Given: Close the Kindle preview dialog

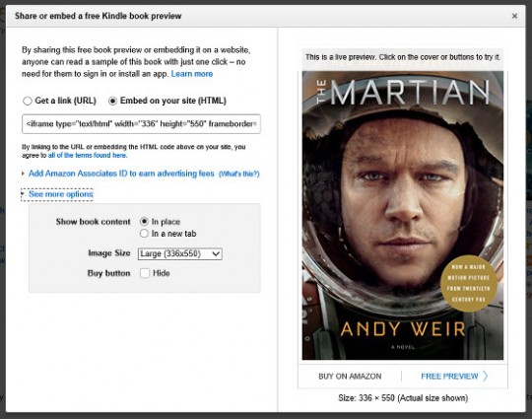Looking at the screenshot, I should coord(514,16).
